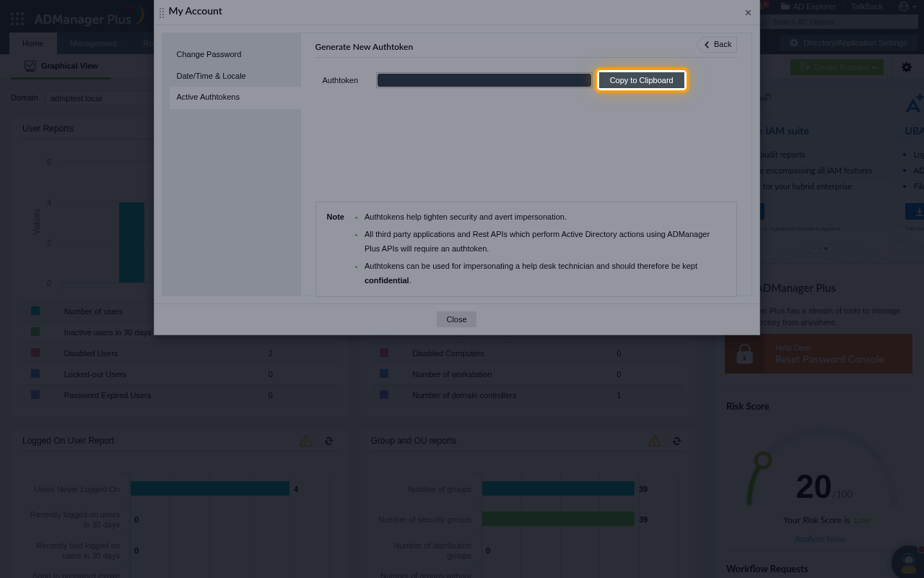Screen dimensions: 924x578
Task: Grab the dialog drag handle icon
Action: coord(162,12)
